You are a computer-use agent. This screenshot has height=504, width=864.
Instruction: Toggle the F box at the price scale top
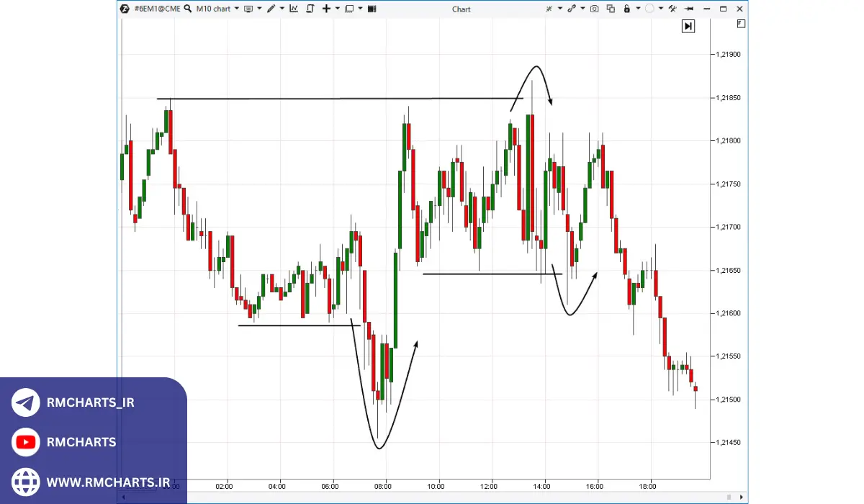pyautogui.click(x=741, y=24)
